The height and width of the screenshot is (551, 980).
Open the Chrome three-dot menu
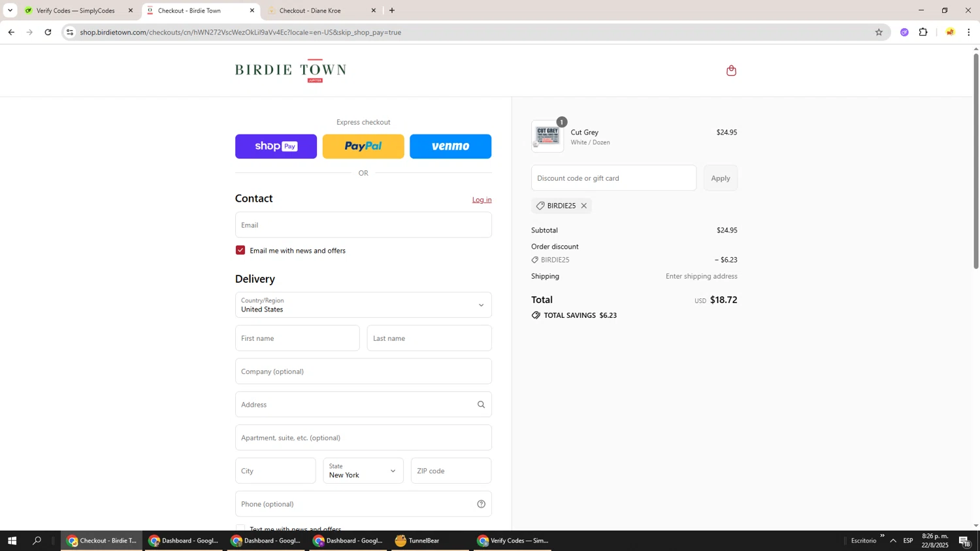tap(968, 32)
